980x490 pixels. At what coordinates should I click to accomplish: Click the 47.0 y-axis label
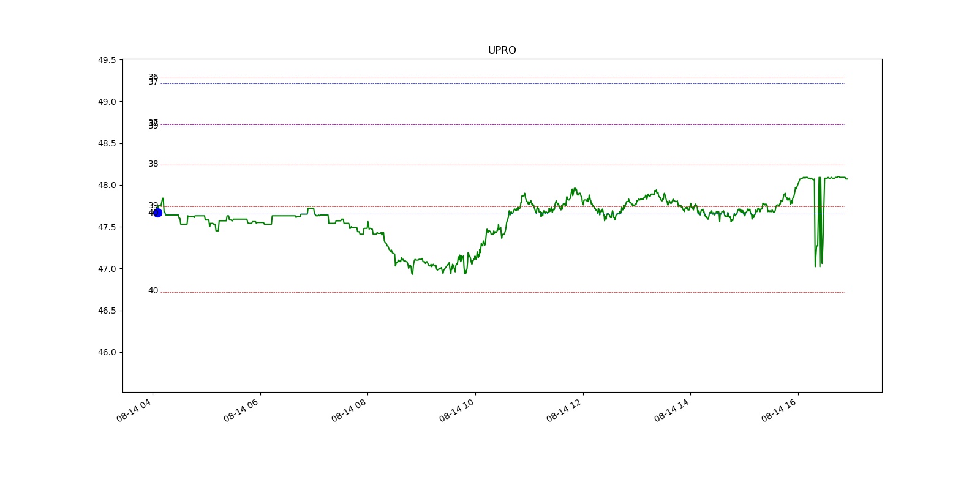pyautogui.click(x=107, y=269)
